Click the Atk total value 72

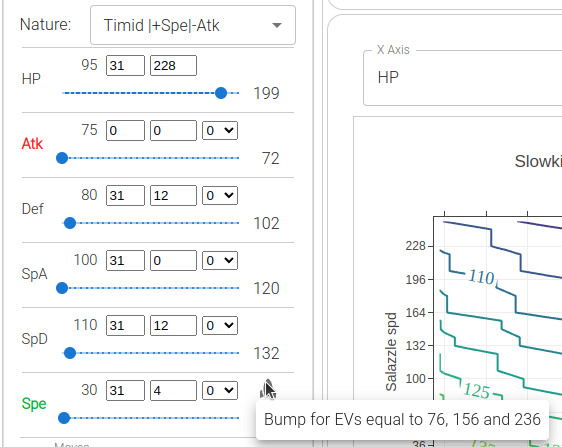click(x=271, y=158)
